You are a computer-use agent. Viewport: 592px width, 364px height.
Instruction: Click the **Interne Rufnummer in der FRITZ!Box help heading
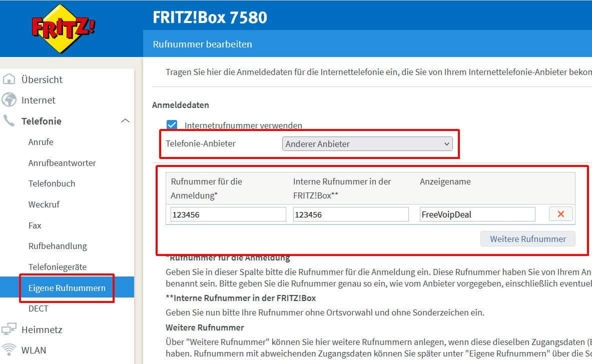tap(241, 298)
